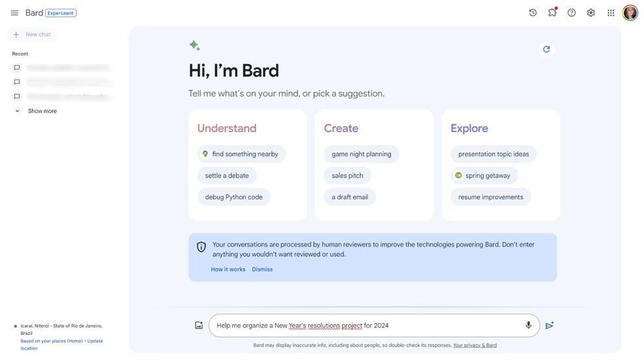The image size is (644, 363).
Task: Refresh the suggestions with reload icon
Action: coord(546,49)
